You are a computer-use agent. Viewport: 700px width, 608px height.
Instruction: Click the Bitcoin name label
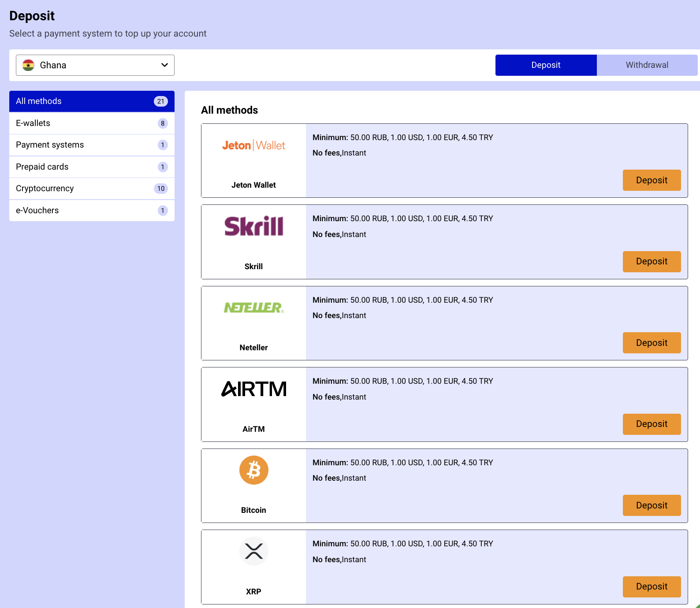[253, 510]
